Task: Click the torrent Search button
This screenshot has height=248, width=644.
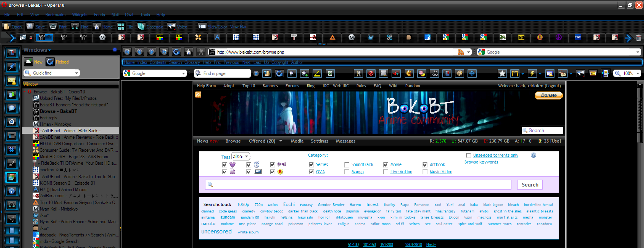Action: coord(530,185)
